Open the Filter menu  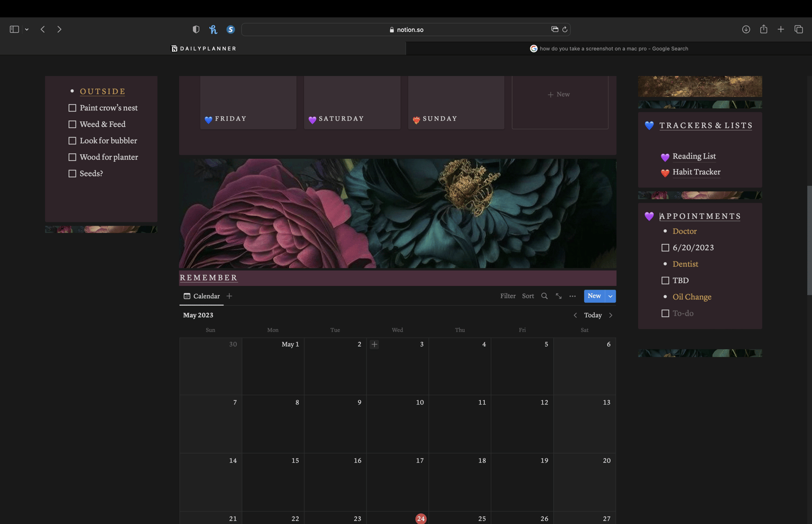click(x=508, y=296)
